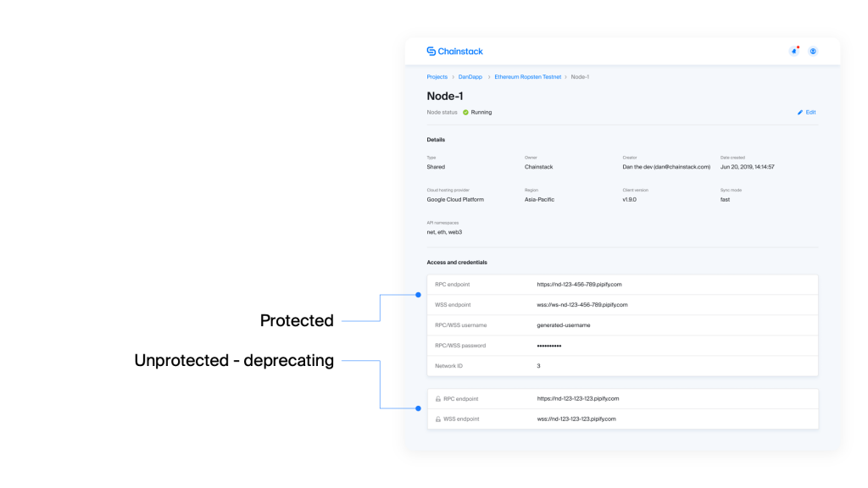Click the lock icon beside unprotected WSS endpoint

click(438, 419)
